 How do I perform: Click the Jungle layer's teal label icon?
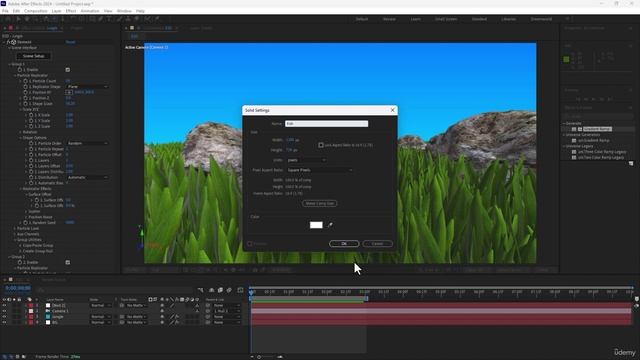(48, 317)
